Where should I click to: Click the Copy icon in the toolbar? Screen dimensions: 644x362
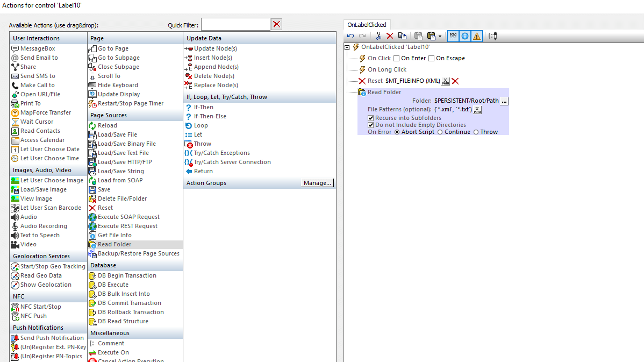[402, 36]
